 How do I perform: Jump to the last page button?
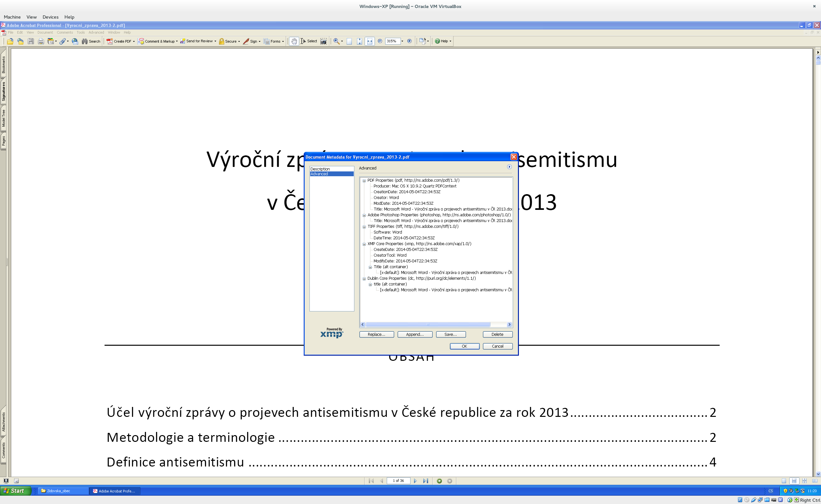click(426, 481)
